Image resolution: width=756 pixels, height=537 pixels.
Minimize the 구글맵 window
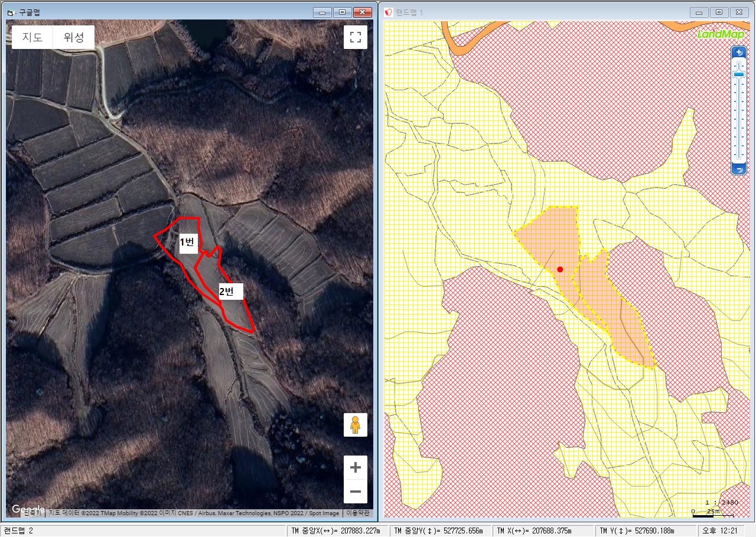pos(322,12)
